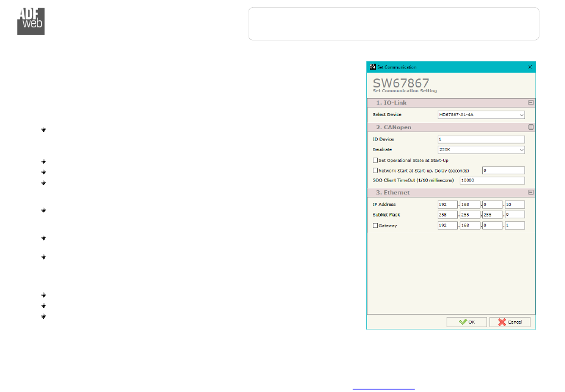Screen dimensions: 565x392
Task: Click the 2. CANopen section header
Action: [451, 127]
